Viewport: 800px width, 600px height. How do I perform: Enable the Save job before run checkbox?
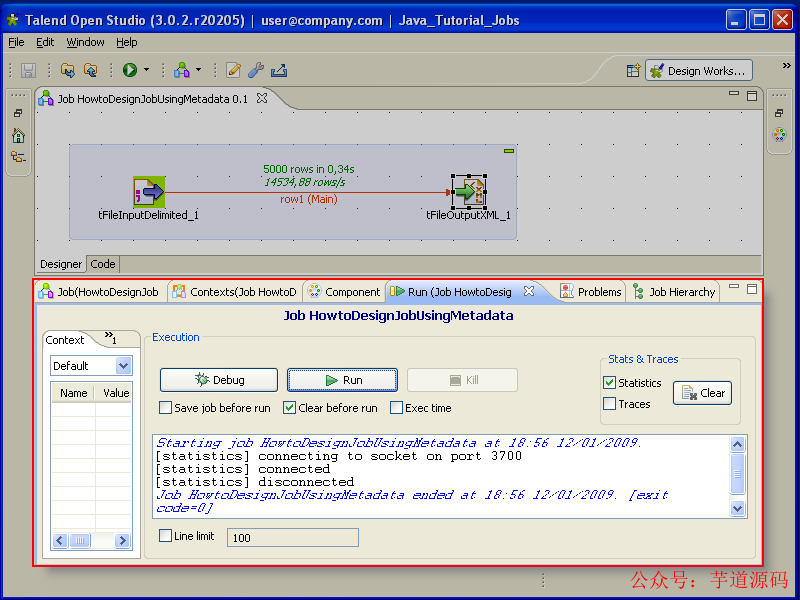point(165,407)
